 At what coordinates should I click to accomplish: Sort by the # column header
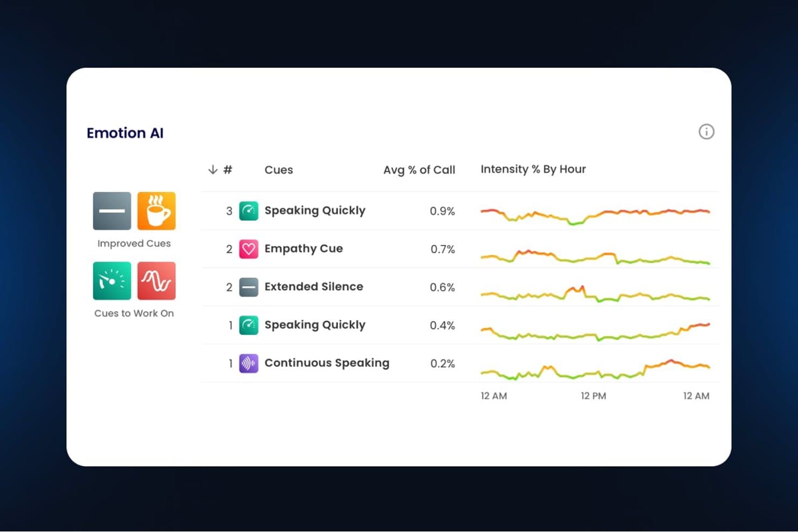tap(228, 170)
